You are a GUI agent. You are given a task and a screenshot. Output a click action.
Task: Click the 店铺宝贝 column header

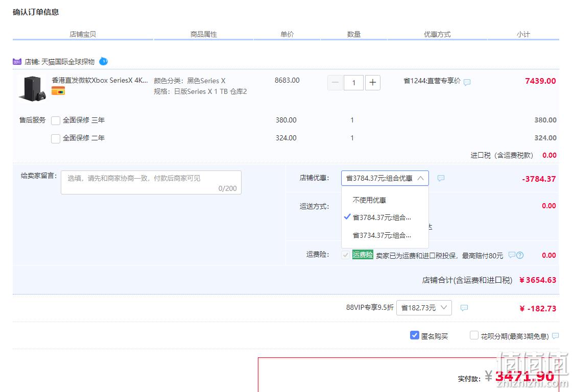83,34
